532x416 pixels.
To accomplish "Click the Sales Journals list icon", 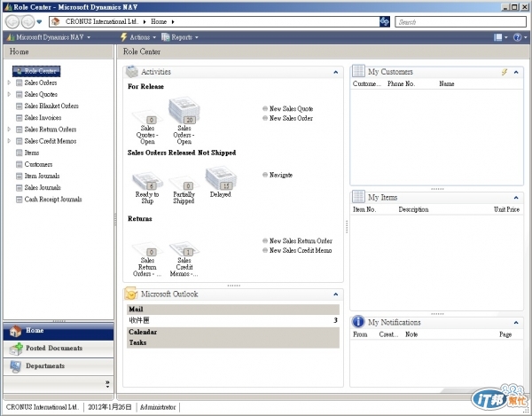I will pos(20,188).
